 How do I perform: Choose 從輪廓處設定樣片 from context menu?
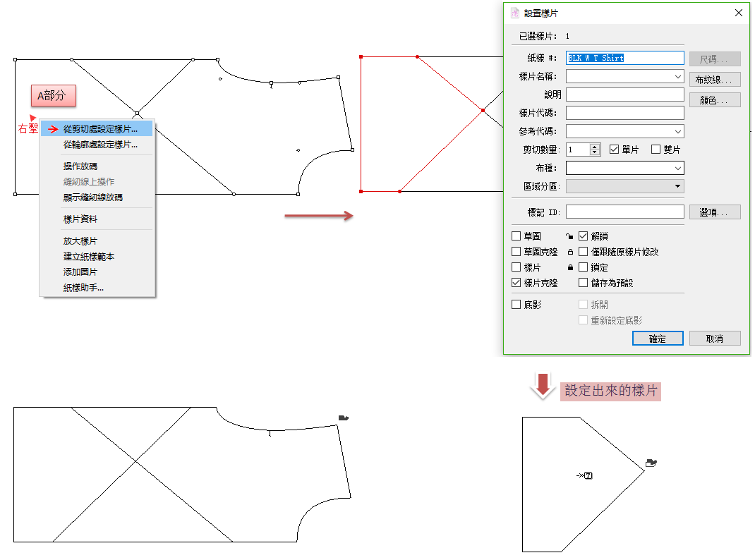(x=100, y=145)
